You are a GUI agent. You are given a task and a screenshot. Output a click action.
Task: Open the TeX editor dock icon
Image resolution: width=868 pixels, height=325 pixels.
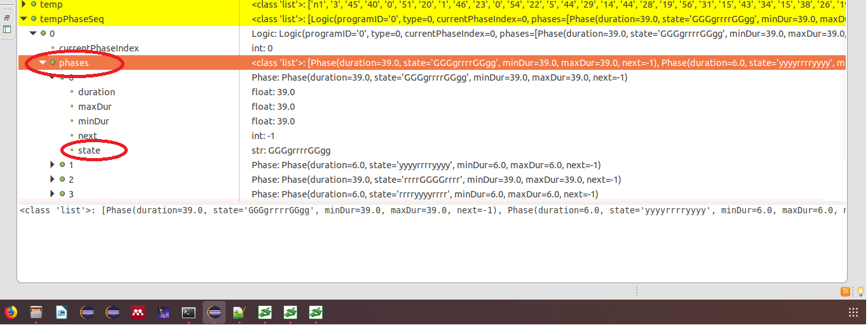(x=163, y=312)
